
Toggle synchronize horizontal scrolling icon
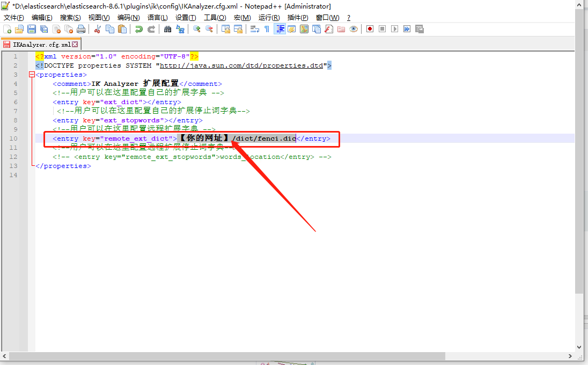238,30
